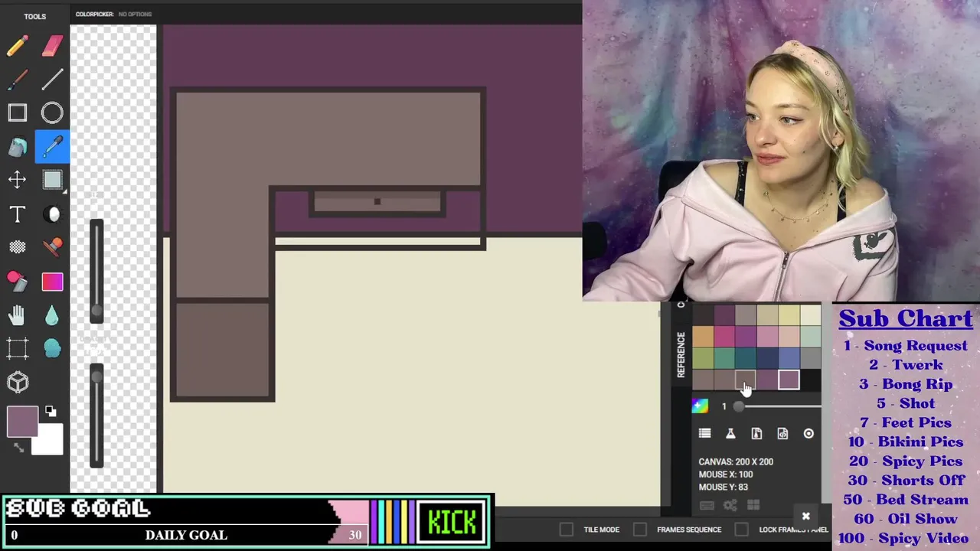This screenshot has width=980, height=551.
Task: Select the Blur water-drop tool
Action: pyautogui.click(x=52, y=315)
